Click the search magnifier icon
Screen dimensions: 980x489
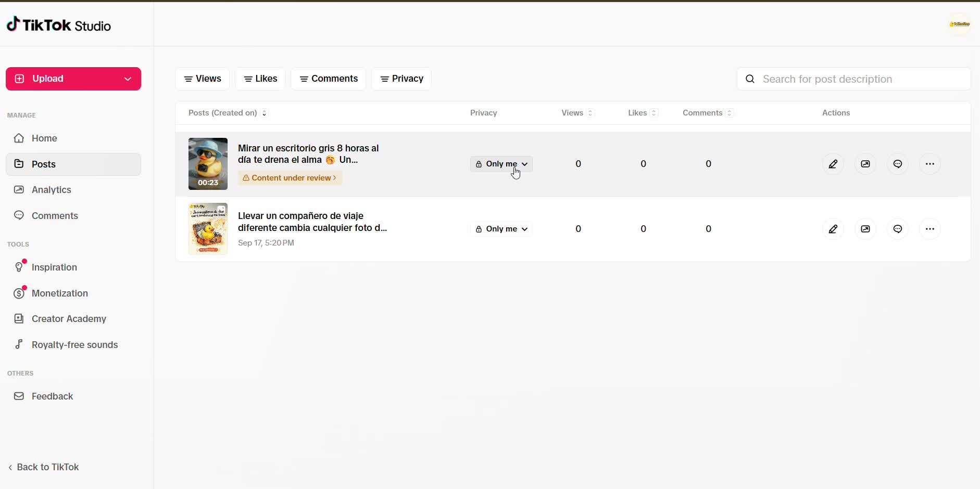point(750,79)
